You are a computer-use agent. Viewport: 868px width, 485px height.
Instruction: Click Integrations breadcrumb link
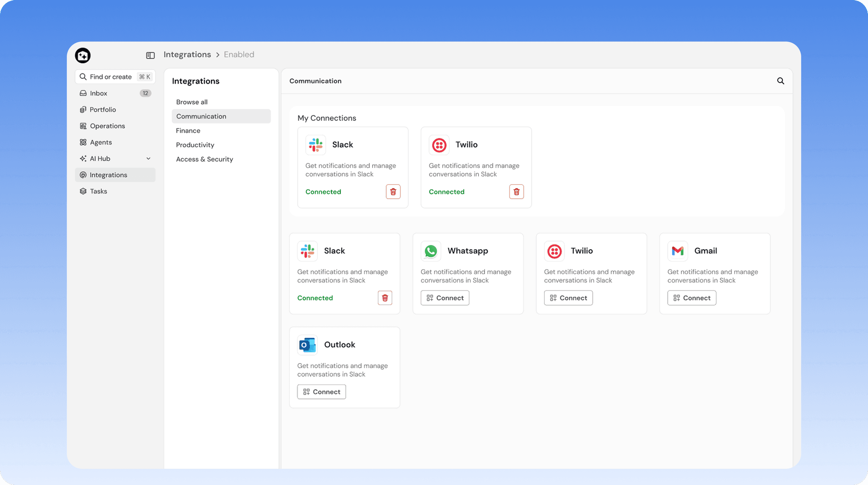(187, 55)
